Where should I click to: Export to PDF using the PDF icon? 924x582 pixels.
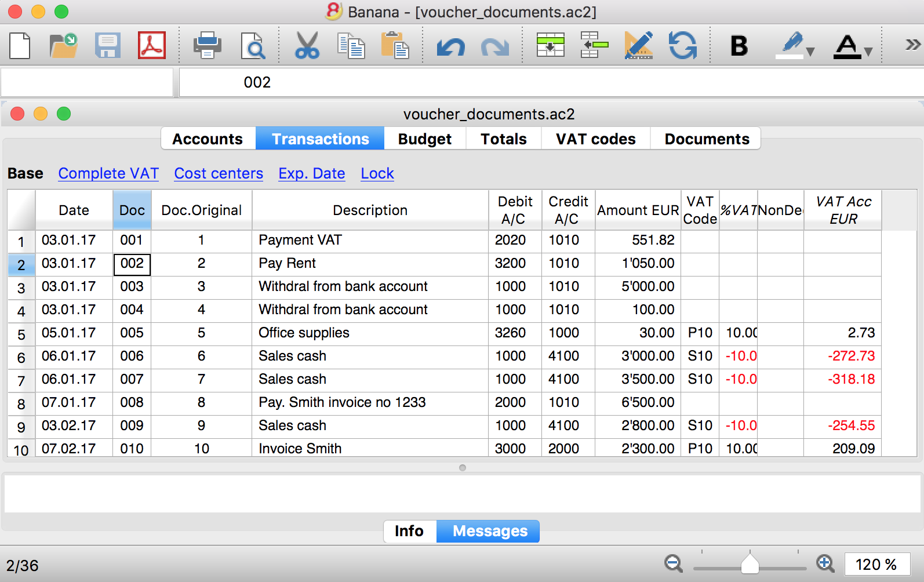tap(151, 46)
